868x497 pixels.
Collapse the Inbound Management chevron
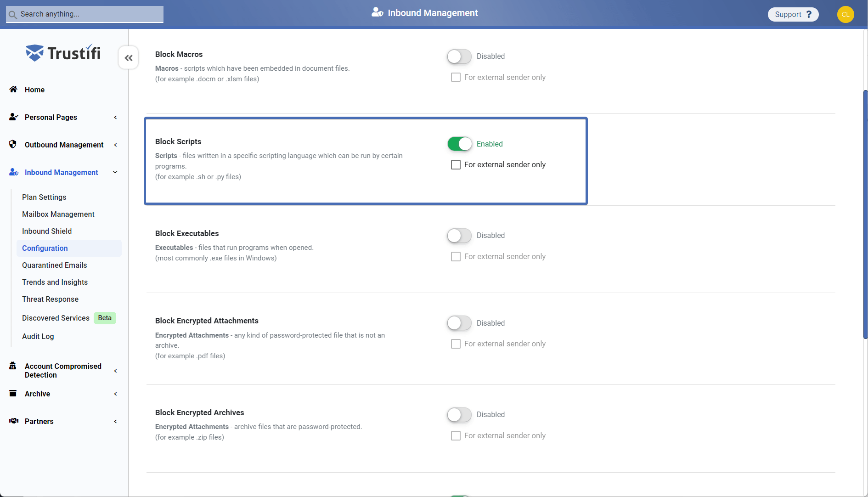pos(115,172)
